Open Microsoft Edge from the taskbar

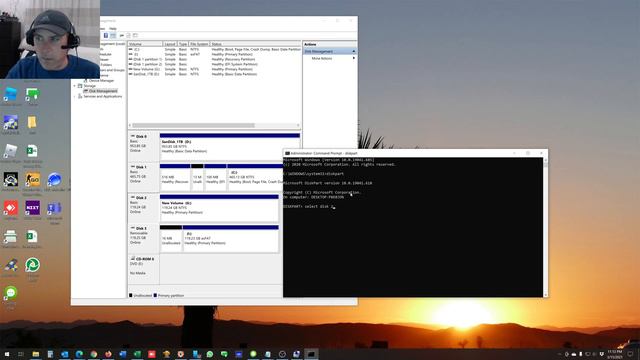pyautogui.click(x=79, y=354)
